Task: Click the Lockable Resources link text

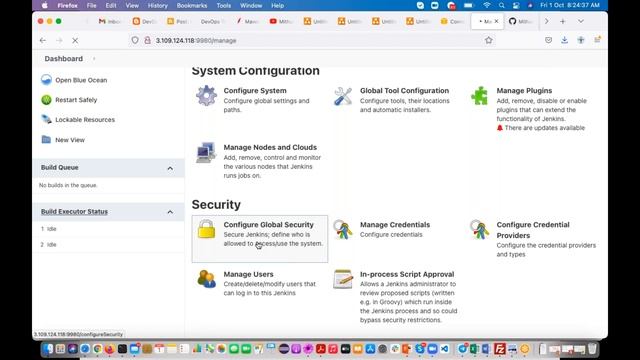Action: (x=85, y=120)
